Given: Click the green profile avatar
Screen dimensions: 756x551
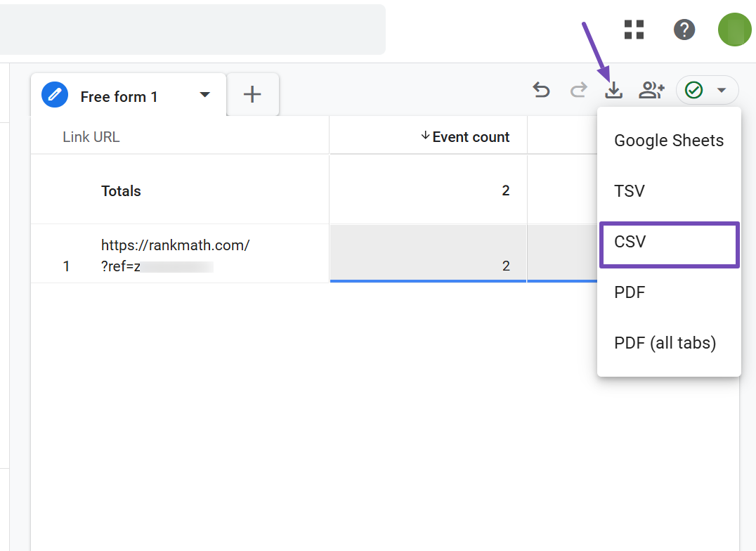Looking at the screenshot, I should pyautogui.click(x=734, y=30).
